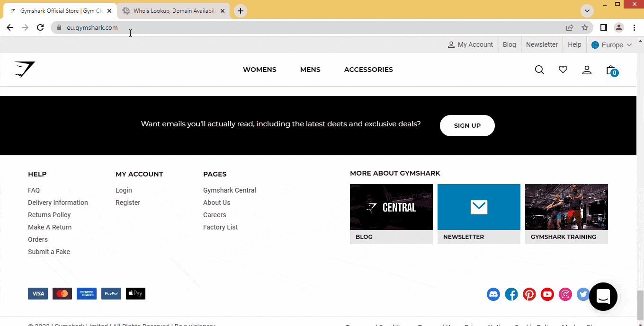The width and height of the screenshot is (644, 326).
Task: Open the Help link in top bar
Action: click(x=574, y=44)
